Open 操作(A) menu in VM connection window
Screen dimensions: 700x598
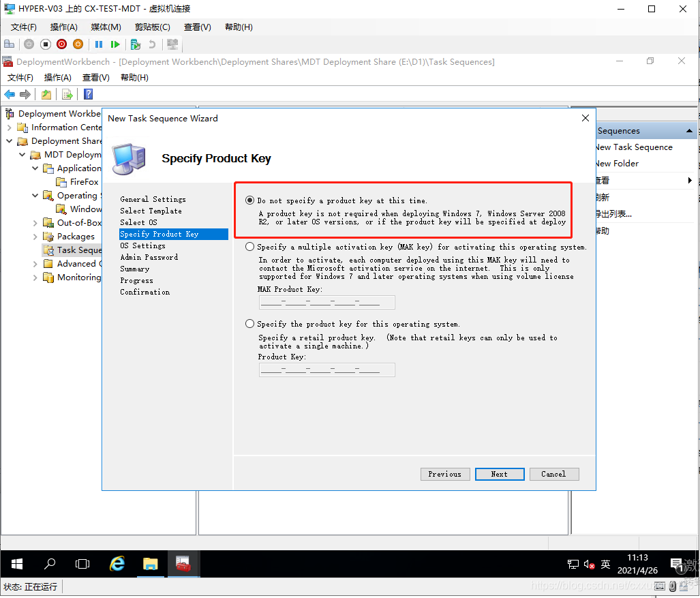click(x=64, y=27)
